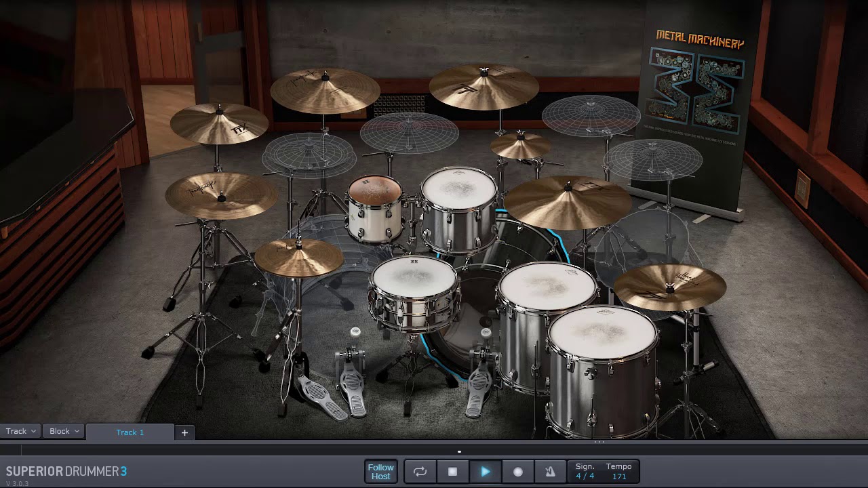Image resolution: width=868 pixels, height=488 pixels.
Task: Arm recording with the Record button
Action: pyautogui.click(x=518, y=472)
